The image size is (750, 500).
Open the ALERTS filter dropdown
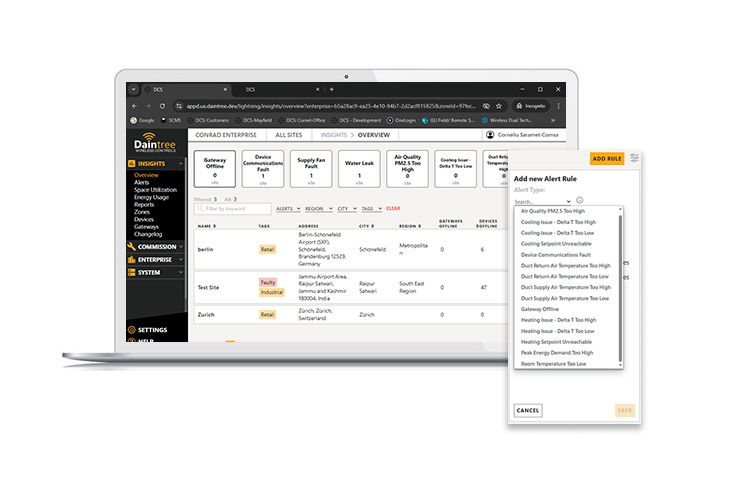click(x=288, y=209)
